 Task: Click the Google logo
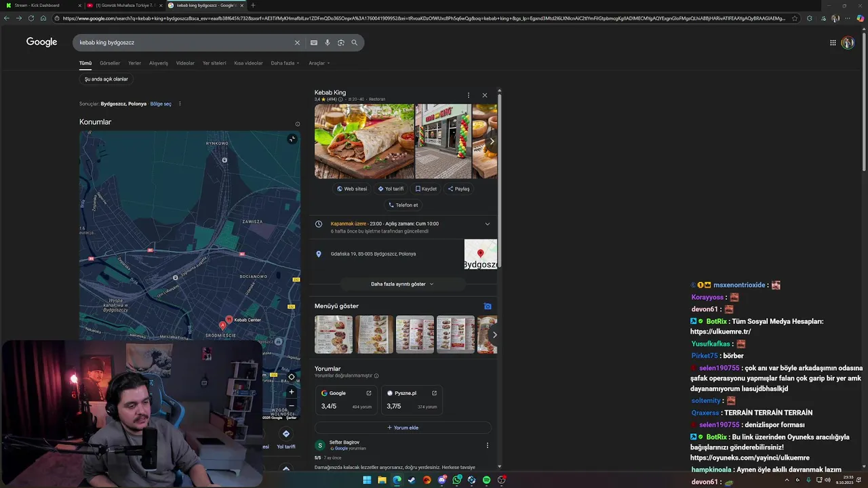(x=41, y=42)
